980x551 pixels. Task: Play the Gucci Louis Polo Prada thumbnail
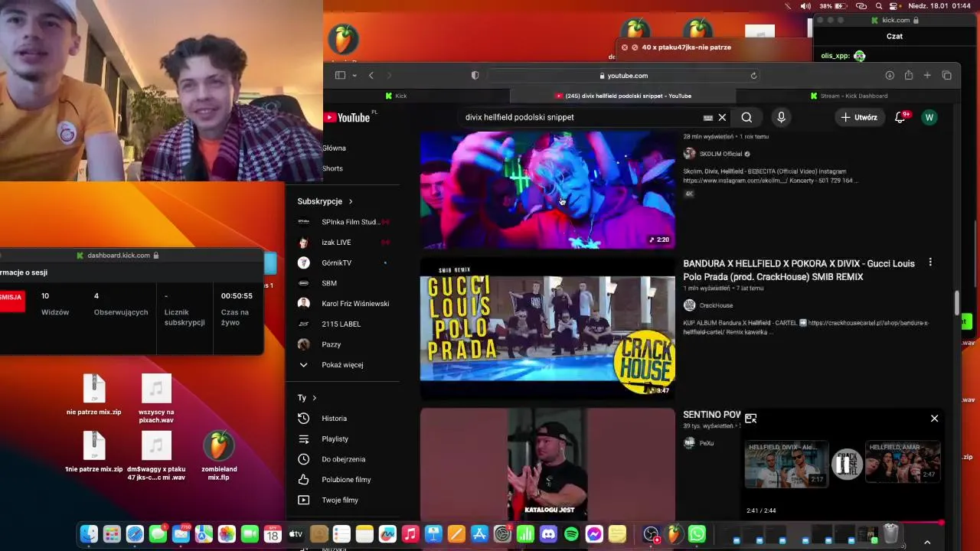point(547,329)
